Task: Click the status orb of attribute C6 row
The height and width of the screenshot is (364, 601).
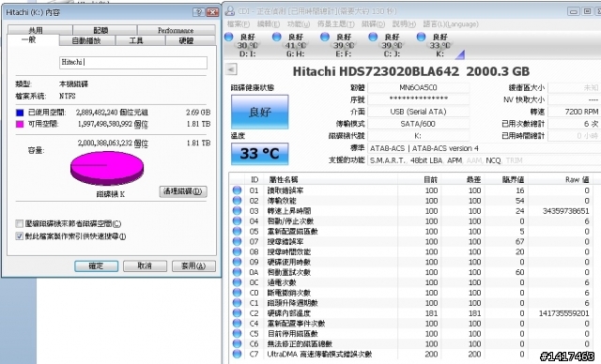Action: pos(237,343)
